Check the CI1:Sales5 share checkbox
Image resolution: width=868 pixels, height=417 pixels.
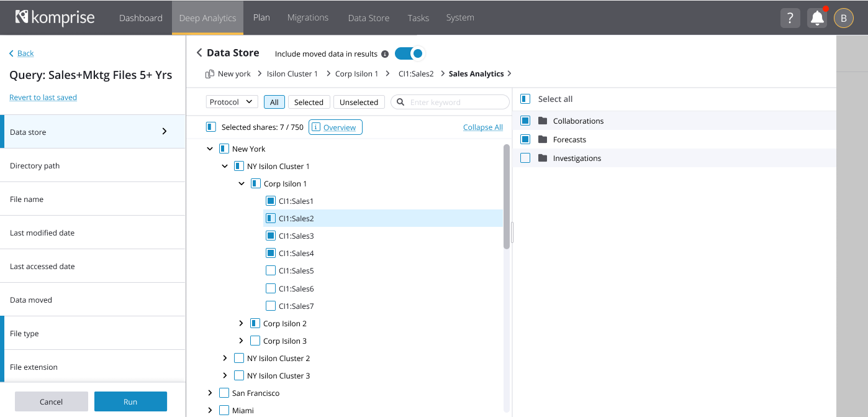click(271, 270)
